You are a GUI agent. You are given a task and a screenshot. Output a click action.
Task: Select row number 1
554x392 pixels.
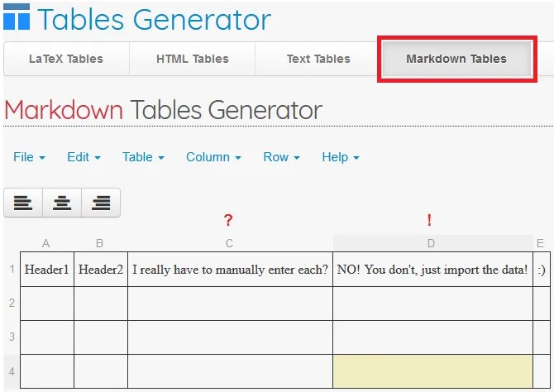pos(12,269)
